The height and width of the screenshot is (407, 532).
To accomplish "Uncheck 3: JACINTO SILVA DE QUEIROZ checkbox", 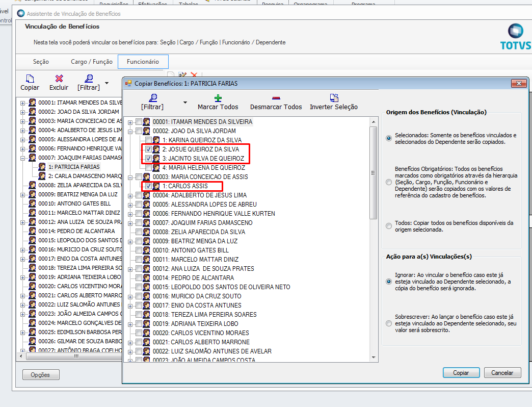I will pyautogui.click(x=149, y=159).
